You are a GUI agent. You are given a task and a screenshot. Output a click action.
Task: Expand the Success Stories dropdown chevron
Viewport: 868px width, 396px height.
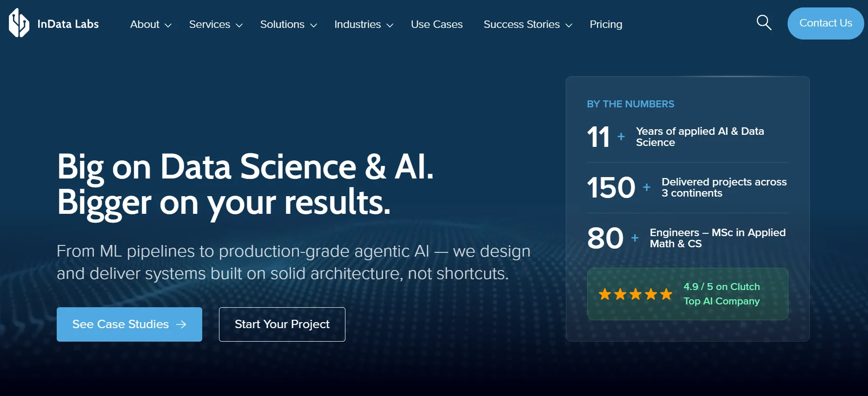coord(569,26)
